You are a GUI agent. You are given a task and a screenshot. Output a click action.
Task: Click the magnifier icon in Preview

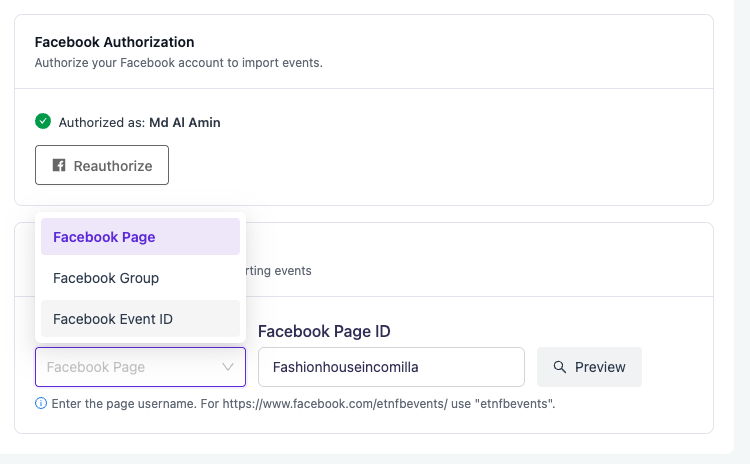(560, 367)
